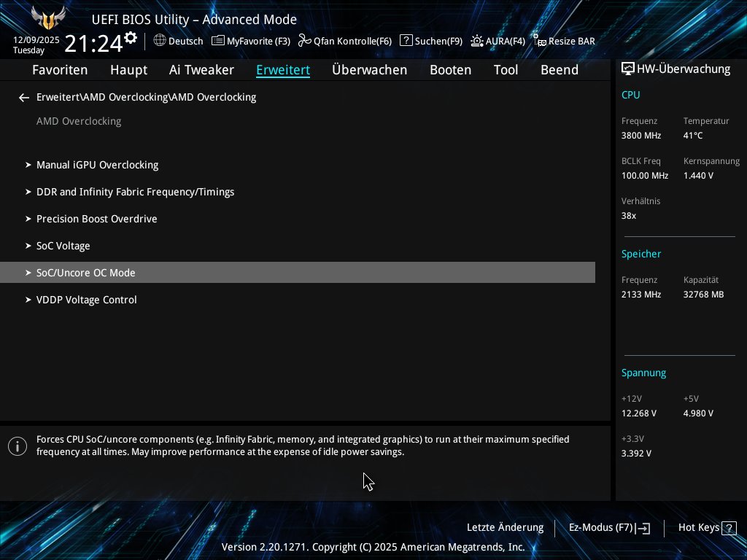This screenshot has width=747, height=560.
Task: Click Verhältnis value 38x
Action: (x=628, y=216)
